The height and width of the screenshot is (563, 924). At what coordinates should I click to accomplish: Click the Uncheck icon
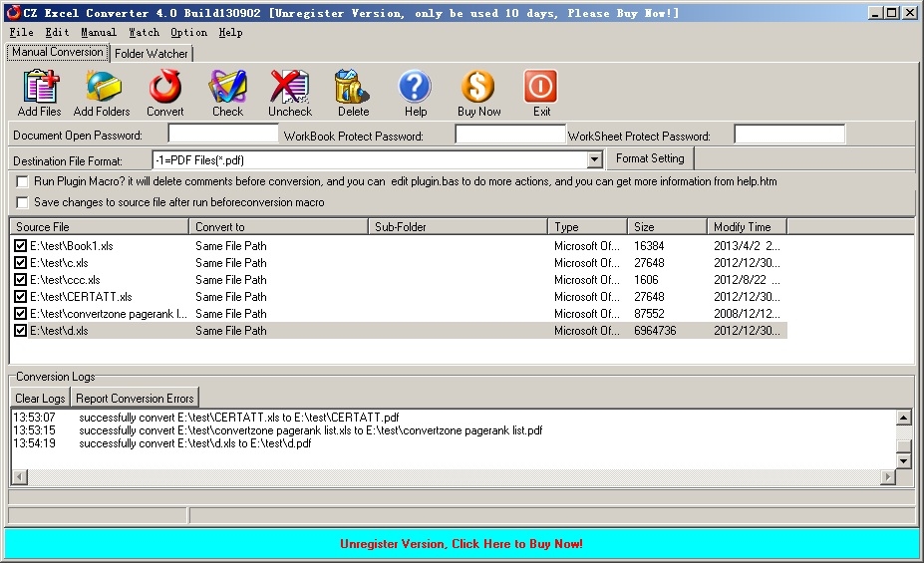point(290,87)
